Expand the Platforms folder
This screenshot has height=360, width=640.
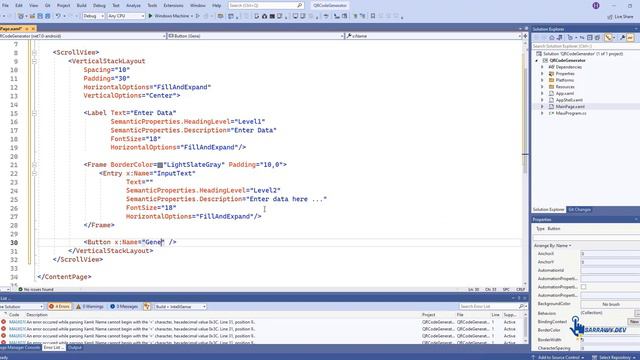[x=542, y=80]
